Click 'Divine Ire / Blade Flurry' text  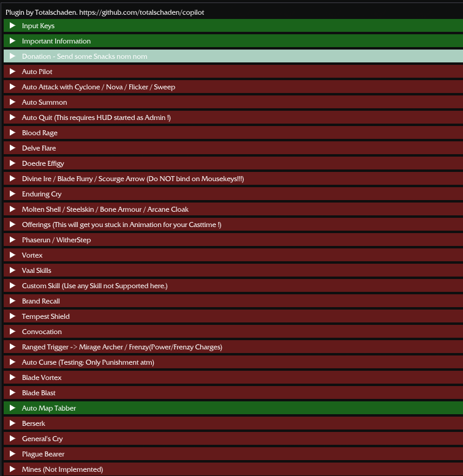tap(57, 179)
